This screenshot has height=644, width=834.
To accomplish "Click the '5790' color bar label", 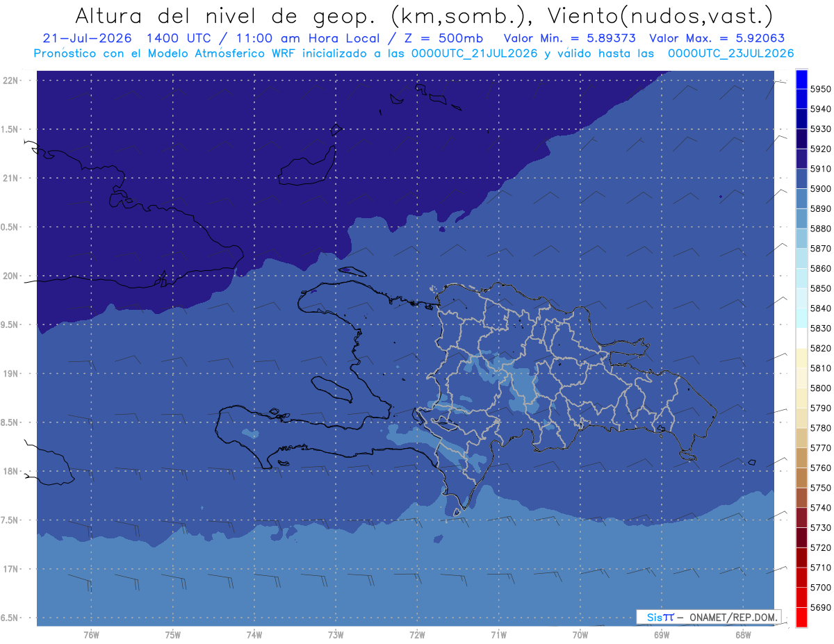I will point(820,408).
